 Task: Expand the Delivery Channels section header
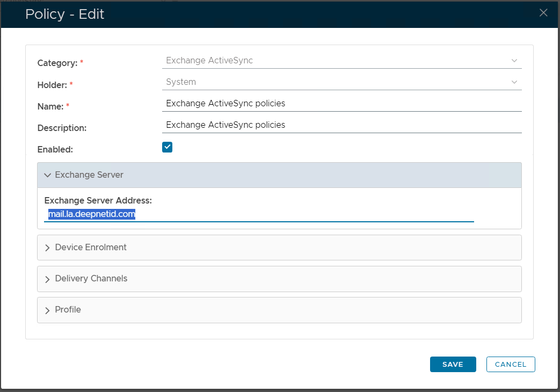tap(279, 279)
